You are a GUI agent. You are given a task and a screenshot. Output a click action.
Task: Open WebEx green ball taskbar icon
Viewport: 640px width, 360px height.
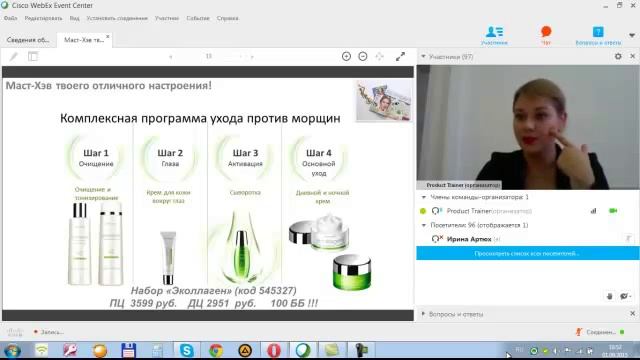pos(303,350)
